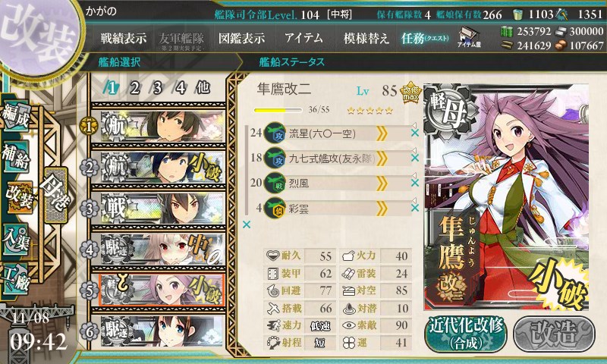Open the 工廠 factory side icon
Viewport: 607px width, 364px height.
tap(16, 279)
